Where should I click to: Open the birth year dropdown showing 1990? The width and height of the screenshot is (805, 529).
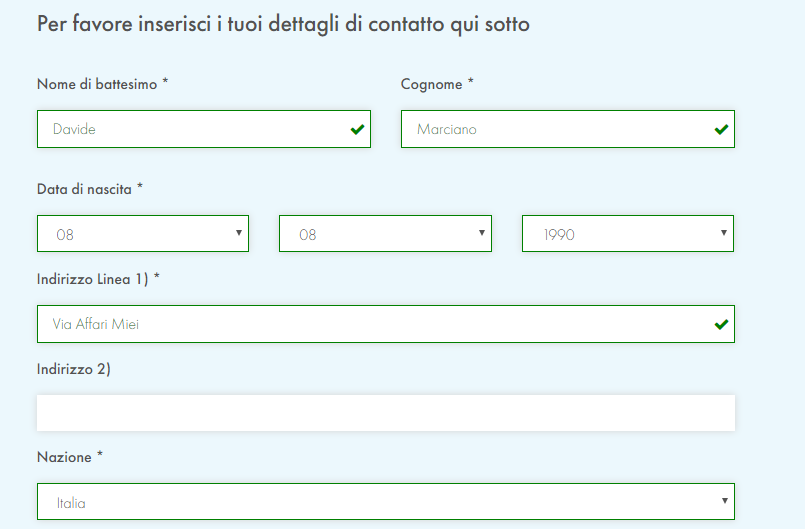[x=627, y=234]
